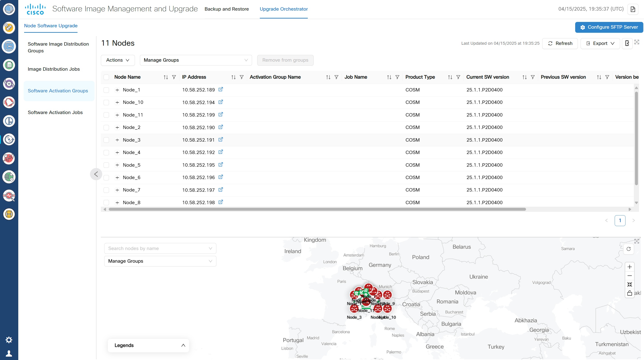The height and width of the screenshot is (360, 644).
Task: Check the Node_4 row checkbox
Action: 106,152
